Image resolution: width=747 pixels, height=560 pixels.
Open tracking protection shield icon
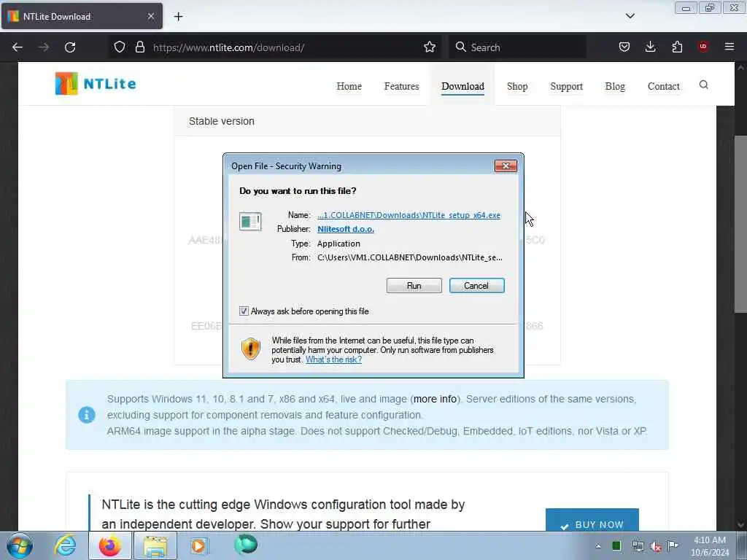(120, 47)
